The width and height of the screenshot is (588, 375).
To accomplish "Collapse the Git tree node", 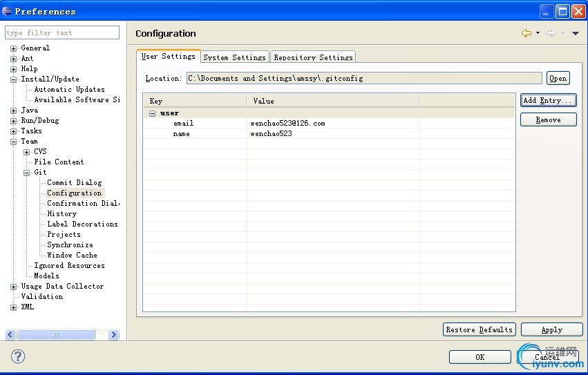I will (x=27, y=173).
